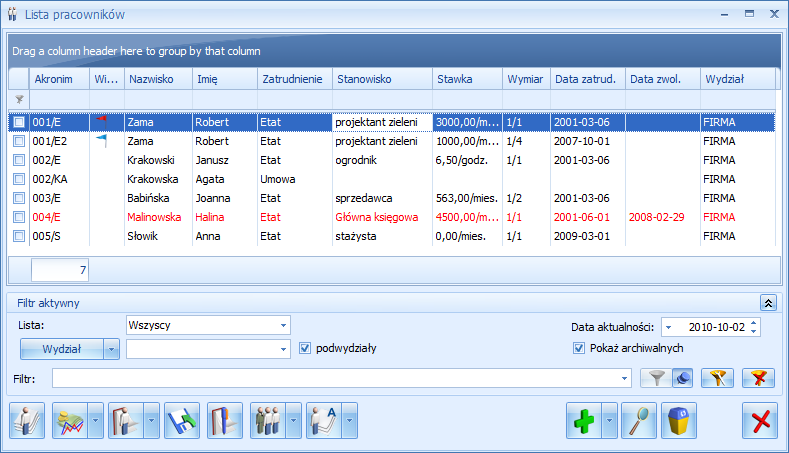Select Krakowska surname cell
Image resolution: width=789 pixels, height=453 pixels.
[x=158, y=179]
